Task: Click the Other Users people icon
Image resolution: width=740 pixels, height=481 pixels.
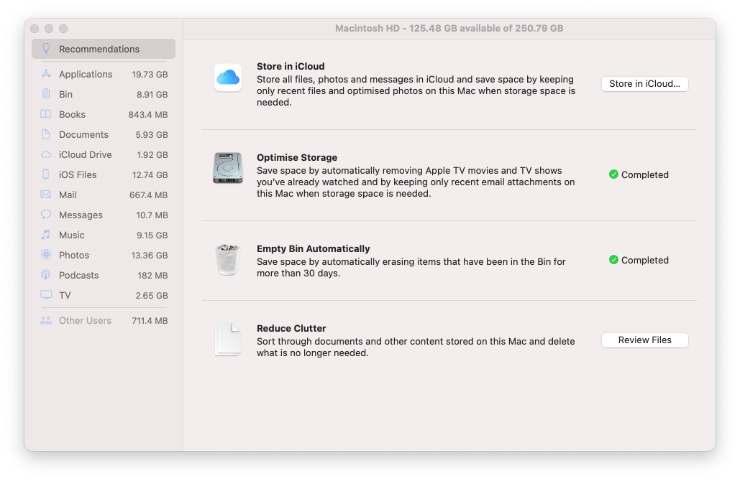Action: click(46, 320)
